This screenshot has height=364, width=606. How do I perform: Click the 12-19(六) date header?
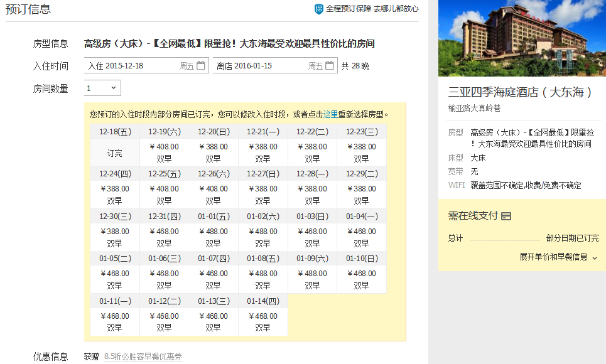click(x=165, y=132)
